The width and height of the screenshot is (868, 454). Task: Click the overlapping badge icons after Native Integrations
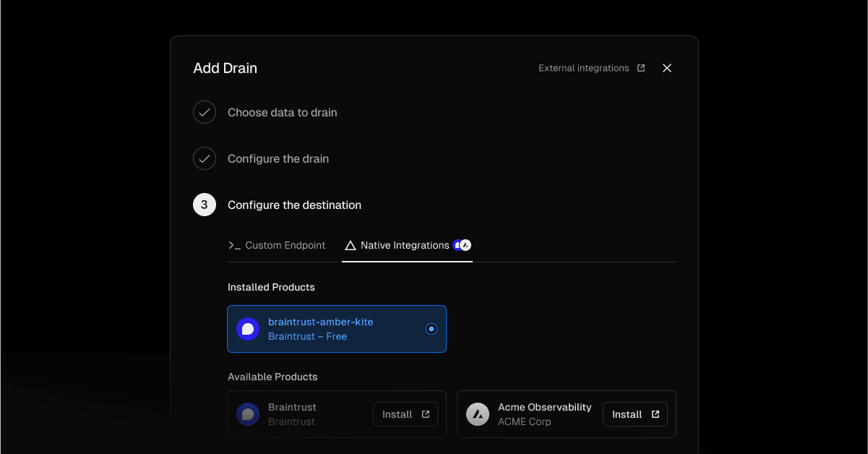[462, 245]
